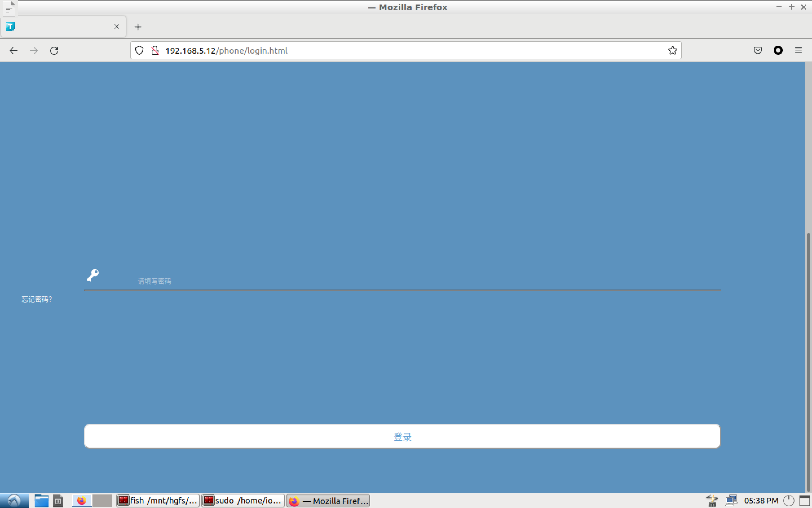The image size is (812, 508).
Task: Click the insecure connection lock icon
Action: click(x=155, y=51)
